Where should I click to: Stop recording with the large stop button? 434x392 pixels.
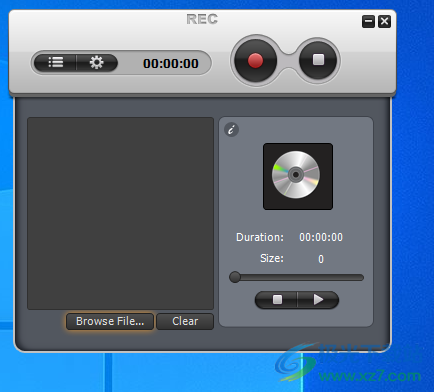[x=318, y=60]
